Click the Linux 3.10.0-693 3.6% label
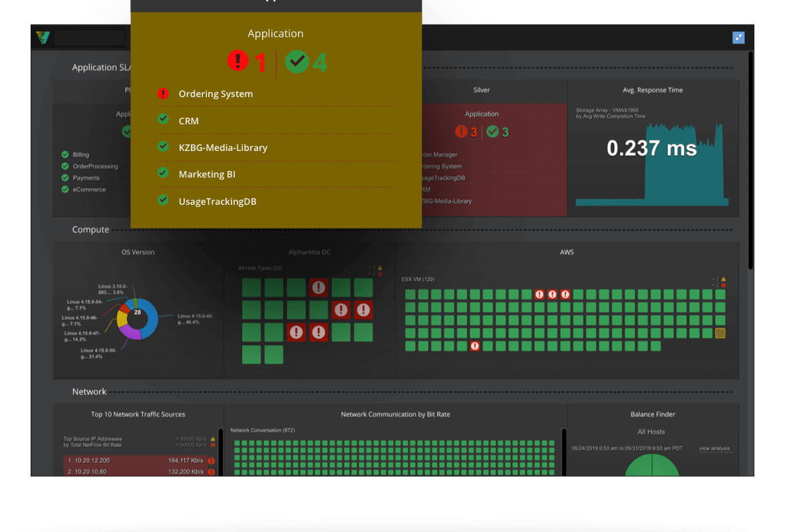 112,289
